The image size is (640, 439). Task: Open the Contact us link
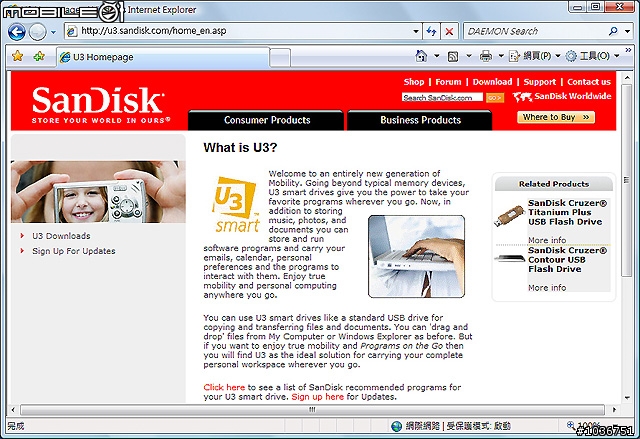click(589, 82)
